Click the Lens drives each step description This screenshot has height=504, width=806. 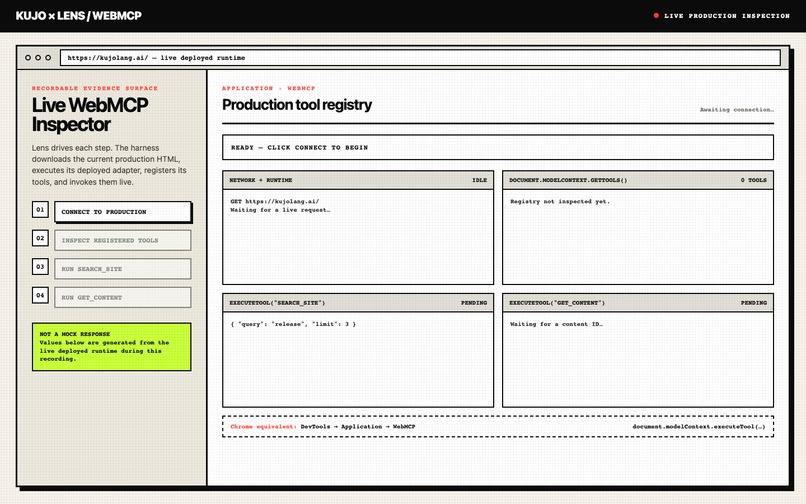tap(109, 165)
